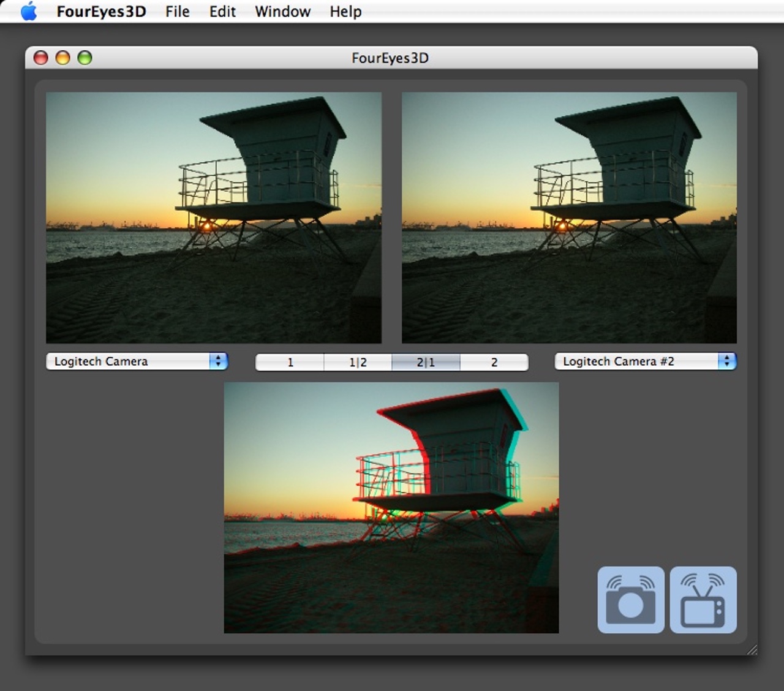Screen dimensions: 784x691
Task: Click the window resize grip corner
Action: pyautogui.click(x=752, y=650)
